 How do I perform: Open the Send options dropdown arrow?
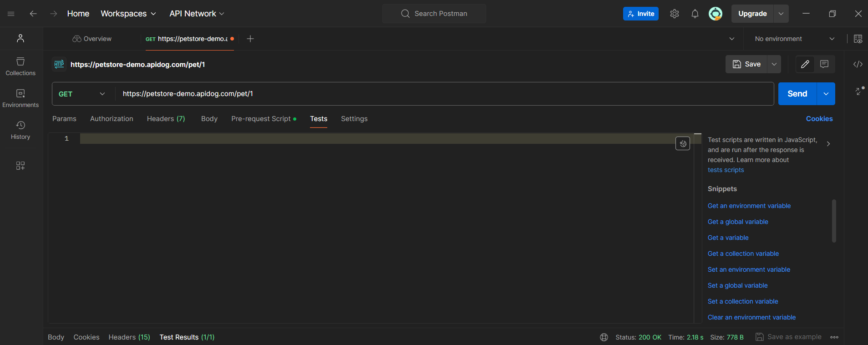click(826, 94)
